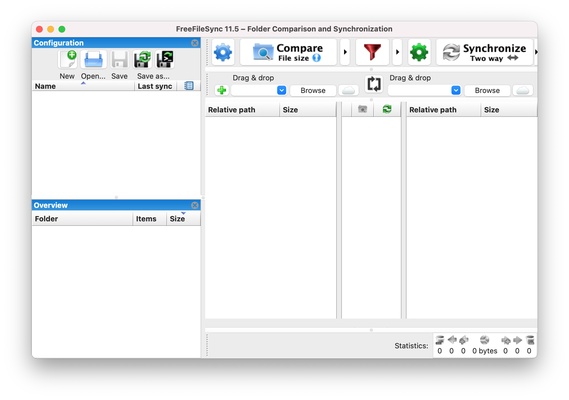Click the middle grid category icon header
Image resolution: width=569 pixels, height=400 pixels.
pyautogui.click(x=362, y=109)
